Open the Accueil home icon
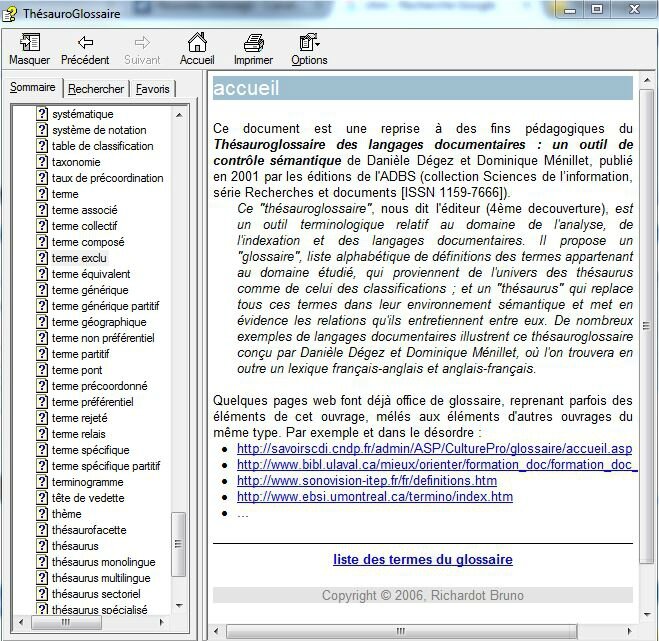 click(197, 42)
